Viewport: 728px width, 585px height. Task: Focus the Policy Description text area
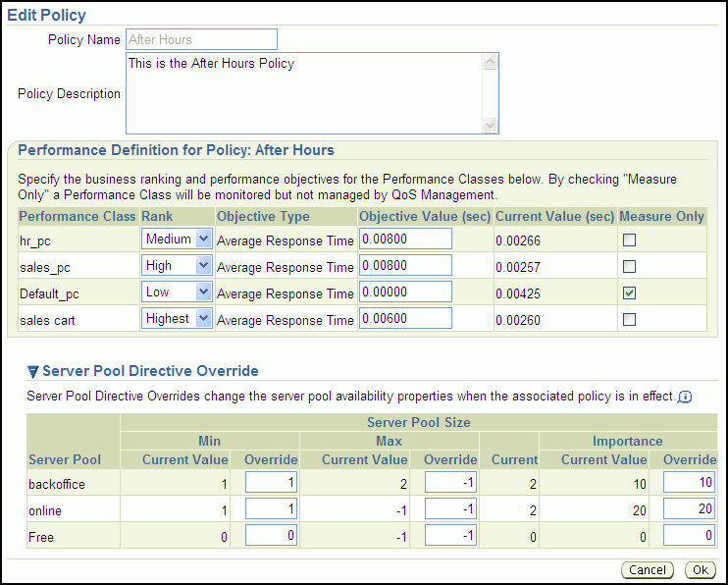(x=304, y=93)
